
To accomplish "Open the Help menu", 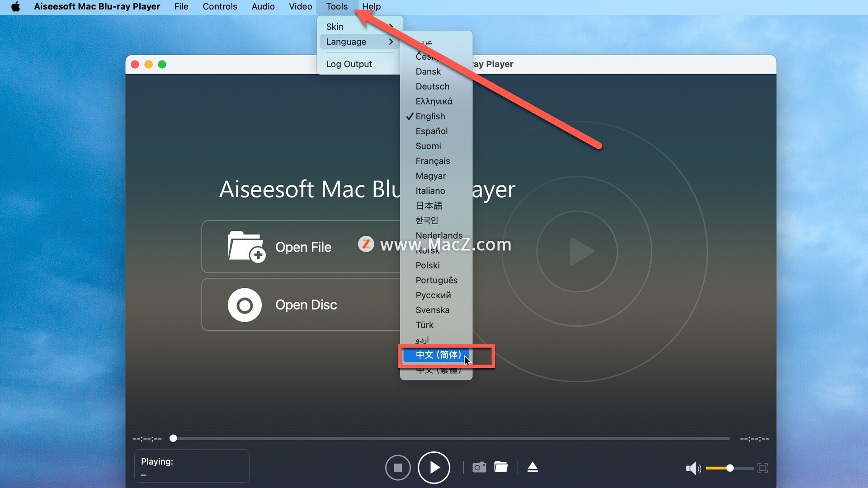I will coord(371,6).
